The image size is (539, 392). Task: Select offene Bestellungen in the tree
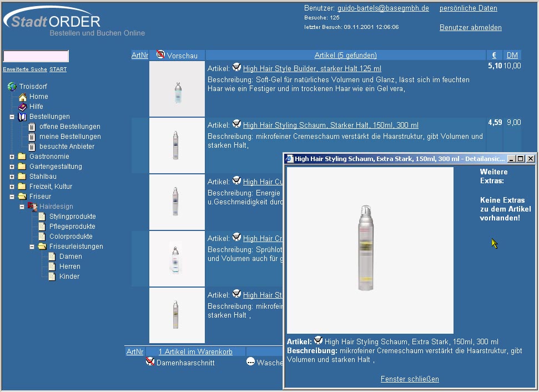click(69, 127)
